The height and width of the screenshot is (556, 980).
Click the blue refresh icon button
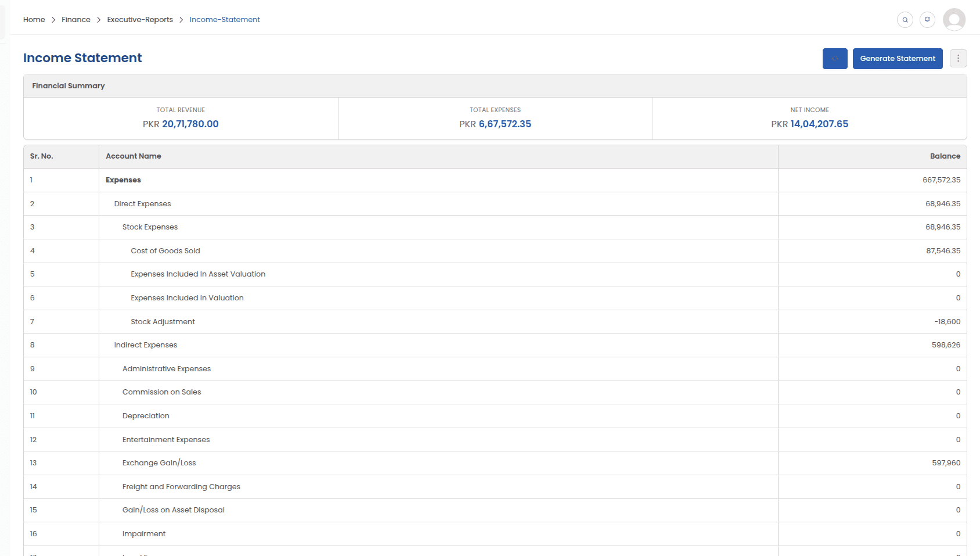coord(835,59)
